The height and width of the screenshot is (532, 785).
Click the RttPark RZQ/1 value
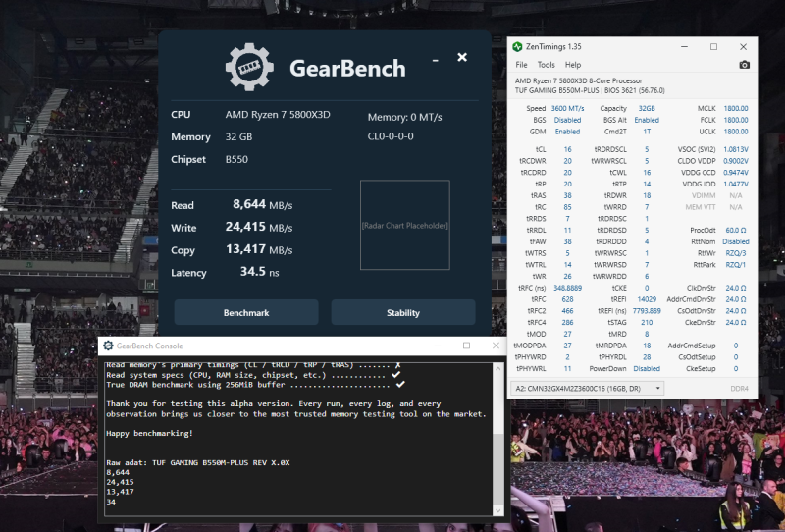[735, 264]
